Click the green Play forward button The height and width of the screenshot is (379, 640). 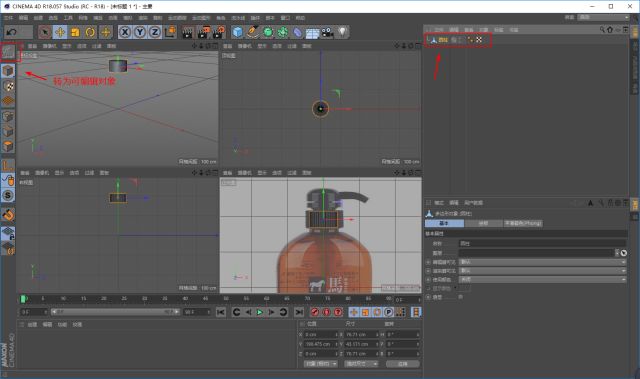click(260, 312)
